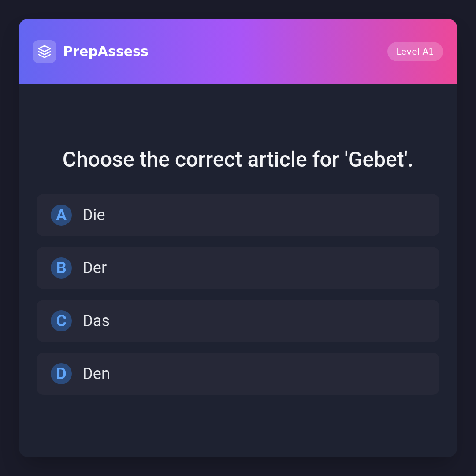Image resolution: width=476 pixels, height=476 pixels.
Task: Click empty space in option D row
Action: tap(309, 374)
